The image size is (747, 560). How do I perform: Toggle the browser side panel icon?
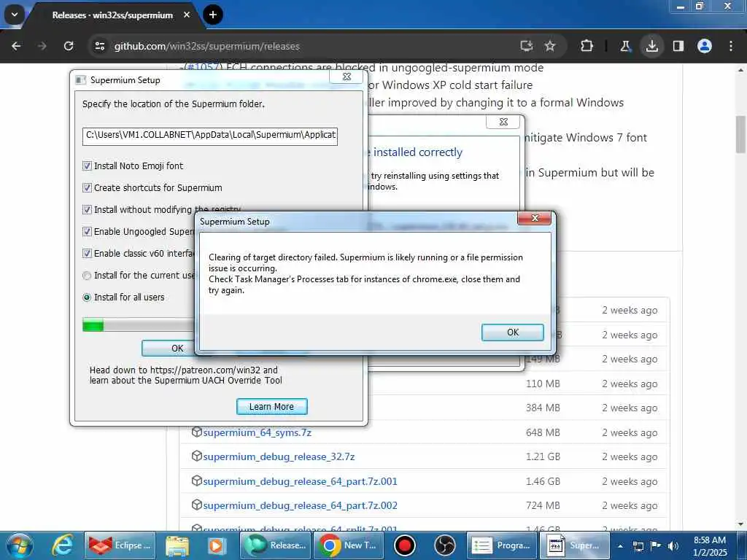(678, 46)
